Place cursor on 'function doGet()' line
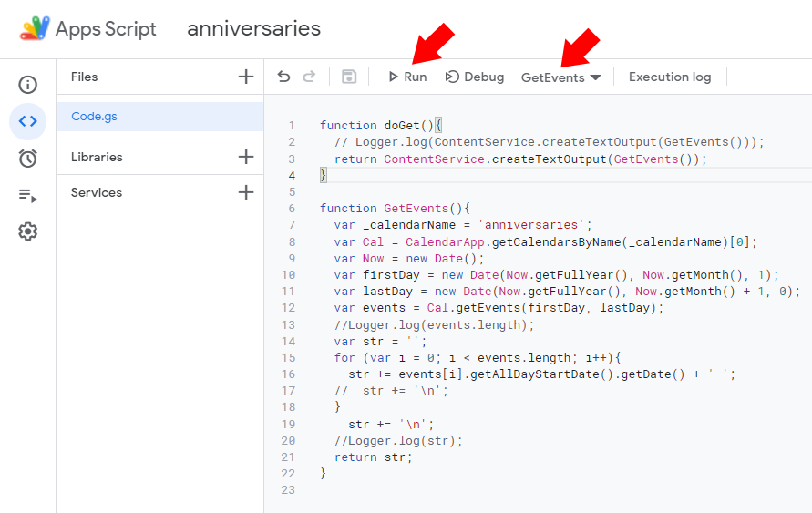 point(381,125)
